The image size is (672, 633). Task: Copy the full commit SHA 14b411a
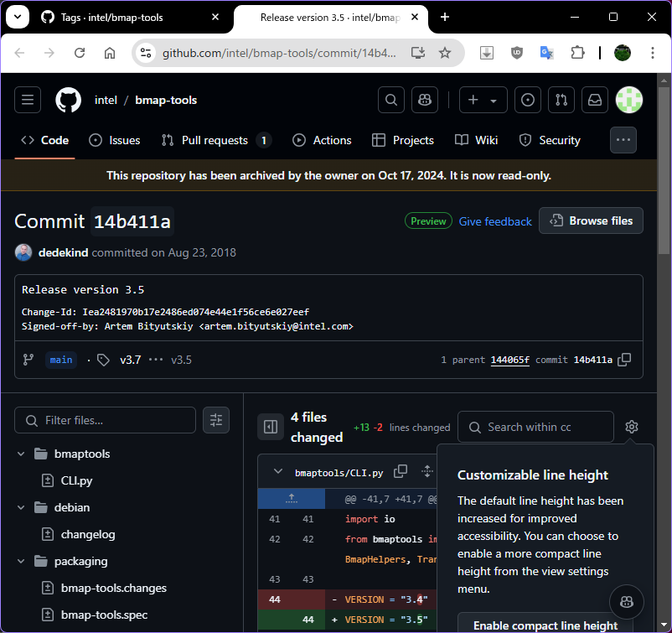click(623, 360)
